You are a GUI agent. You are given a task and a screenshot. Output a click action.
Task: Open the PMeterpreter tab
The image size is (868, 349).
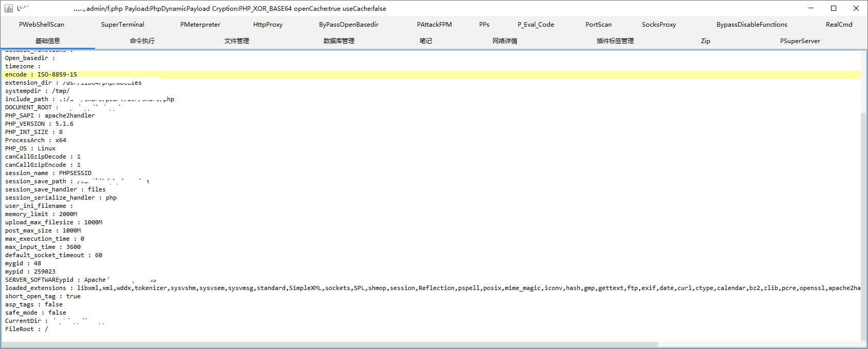click(x=200, y=25)
